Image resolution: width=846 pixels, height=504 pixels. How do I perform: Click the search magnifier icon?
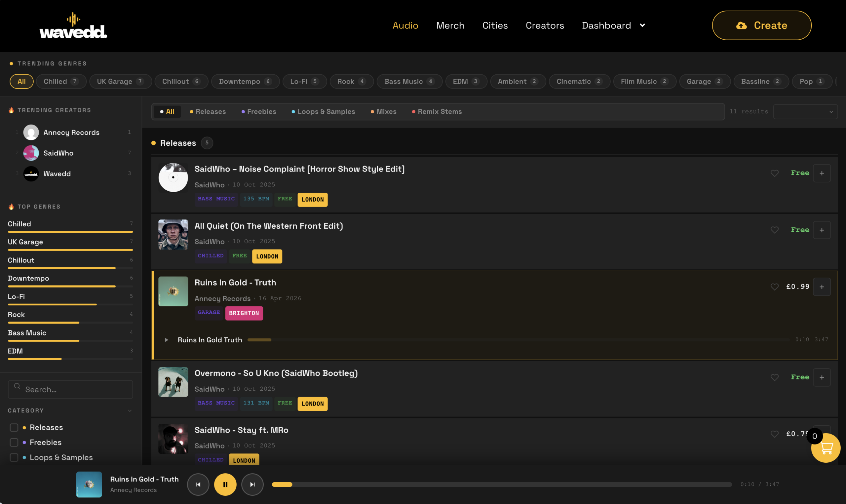tap(17, 386)
